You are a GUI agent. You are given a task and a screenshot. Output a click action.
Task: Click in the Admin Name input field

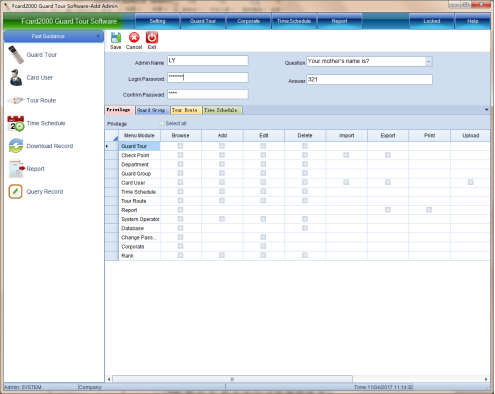tap(208, 60)
